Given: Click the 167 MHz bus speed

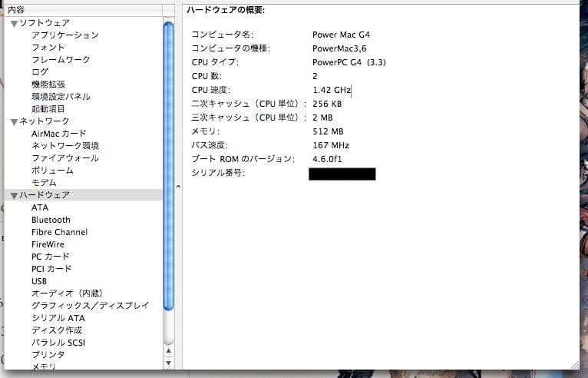Looking at the screenshot, I should (331, 146).
